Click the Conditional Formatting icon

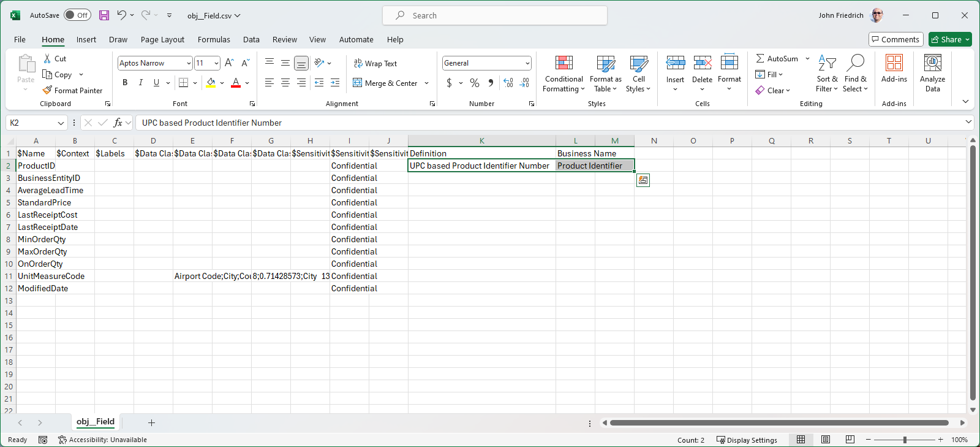coord(563,63)
